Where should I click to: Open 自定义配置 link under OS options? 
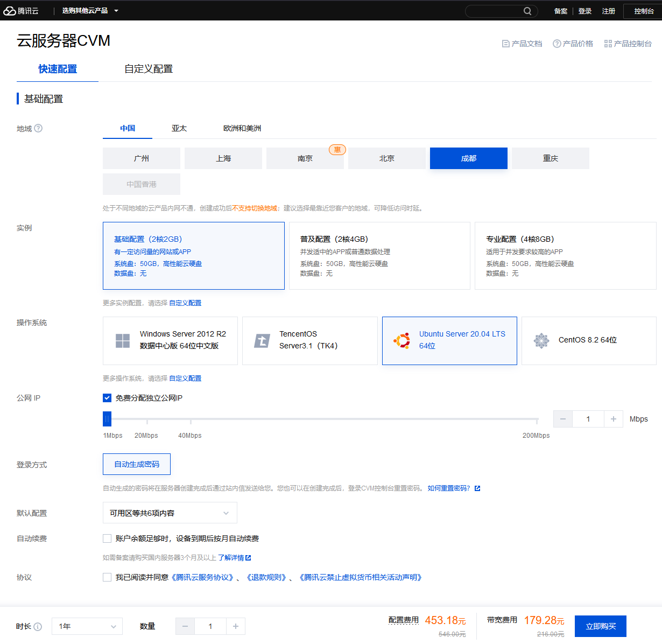185,379
